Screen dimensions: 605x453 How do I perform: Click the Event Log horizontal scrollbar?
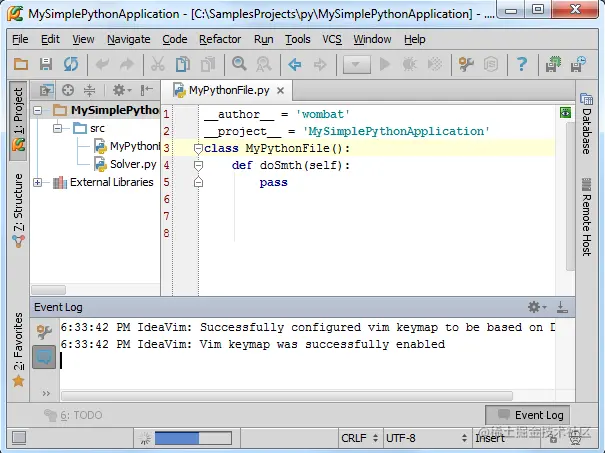click(287, 396)
